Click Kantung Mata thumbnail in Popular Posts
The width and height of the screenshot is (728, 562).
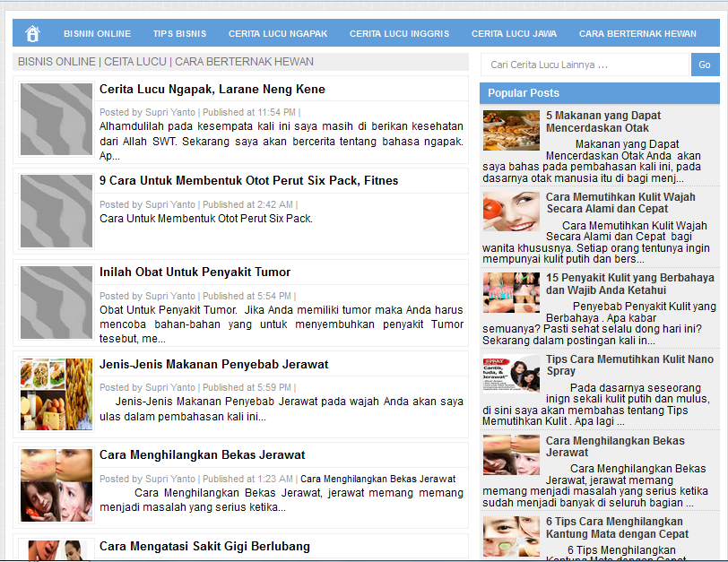511,536
